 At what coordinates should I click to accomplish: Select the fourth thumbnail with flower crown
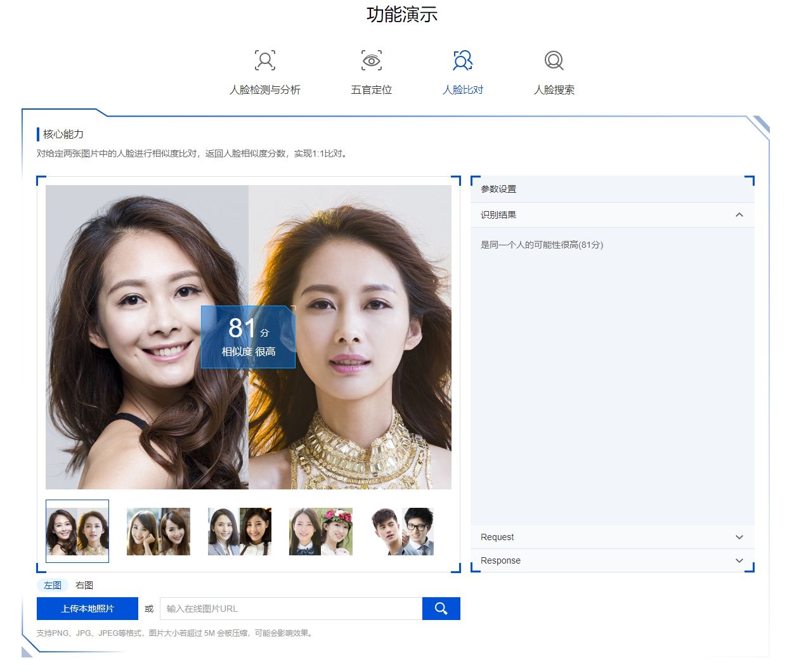321,531
